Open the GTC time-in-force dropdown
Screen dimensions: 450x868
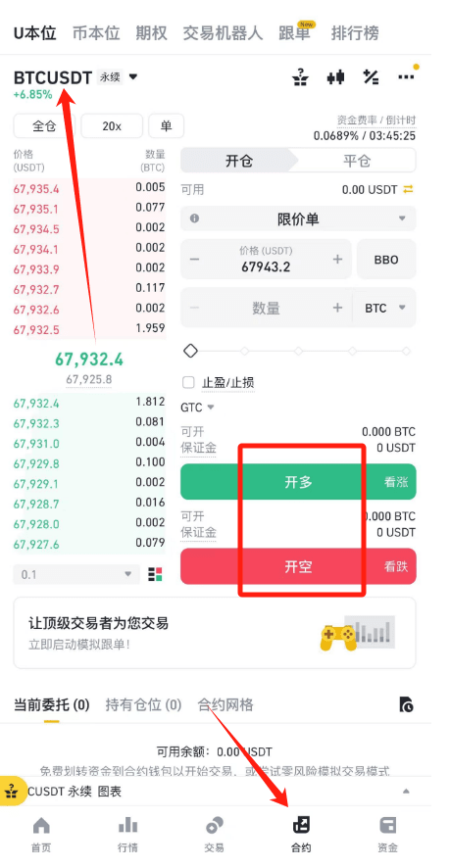pos(197,408)
